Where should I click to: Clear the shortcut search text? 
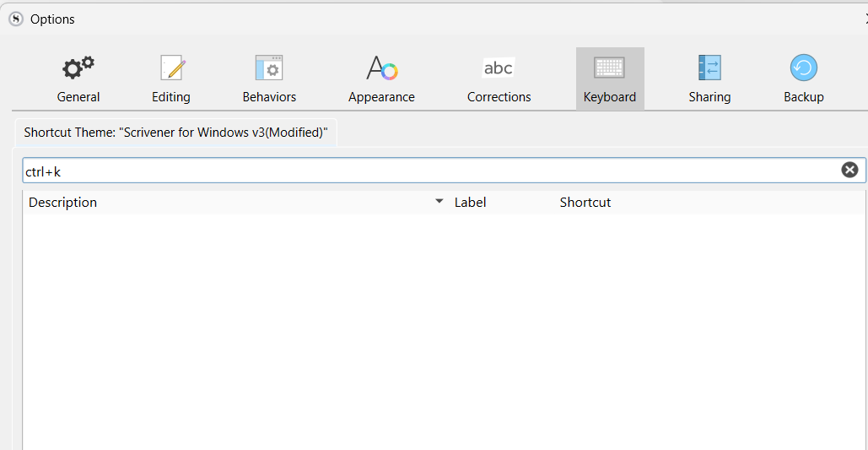coord(849,170)
